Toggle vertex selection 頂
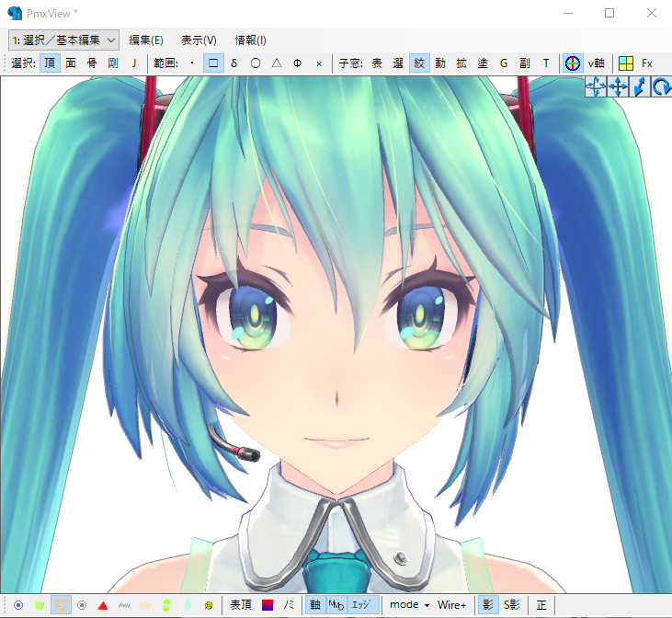The image size is (672, 618). click(50, 63)
